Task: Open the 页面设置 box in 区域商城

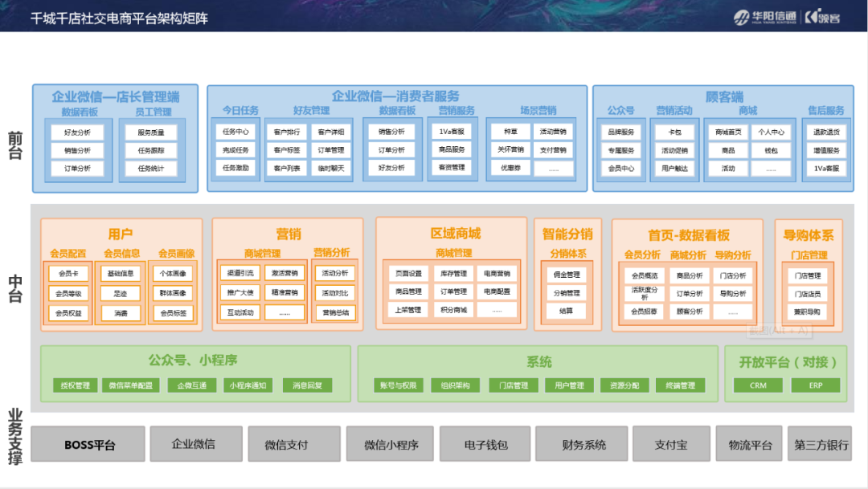Action: tap(408, 273)
